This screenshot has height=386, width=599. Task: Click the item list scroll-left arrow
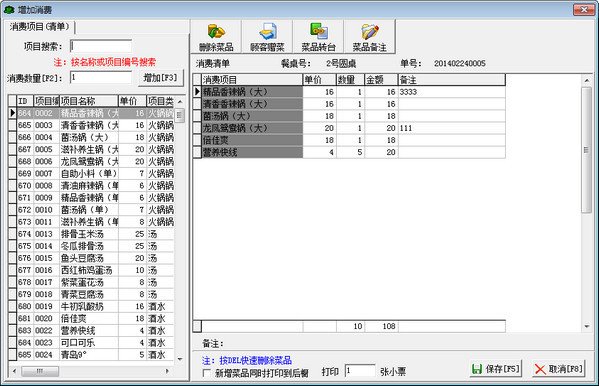click(x=15, y=371)
